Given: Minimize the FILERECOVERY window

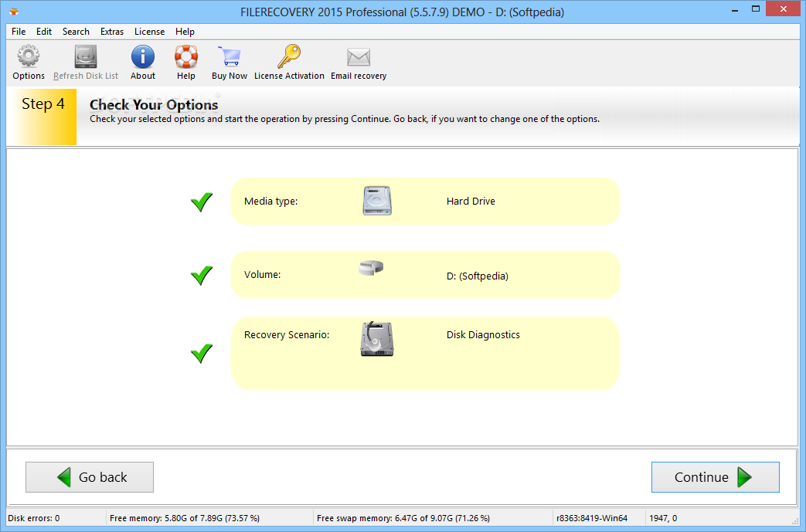Looking at the screenshot, I should (735, 9).
